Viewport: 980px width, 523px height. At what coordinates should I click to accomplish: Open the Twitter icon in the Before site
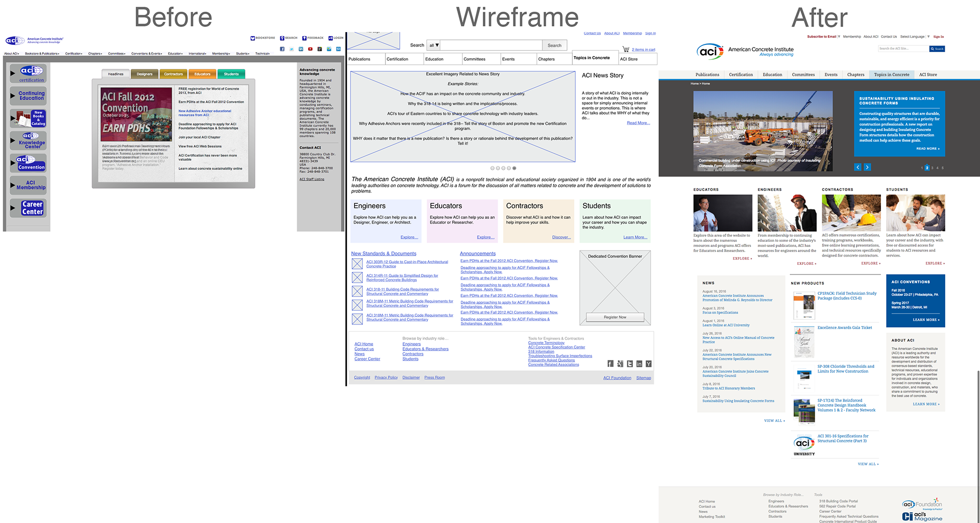[x=291, y=49]
